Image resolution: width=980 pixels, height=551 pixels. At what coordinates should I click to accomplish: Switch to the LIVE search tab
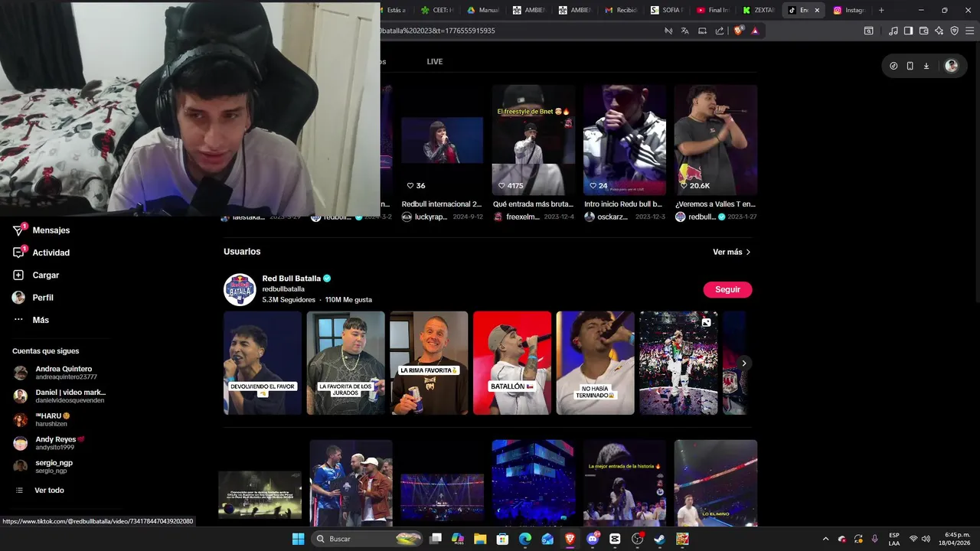coord(435,61)
